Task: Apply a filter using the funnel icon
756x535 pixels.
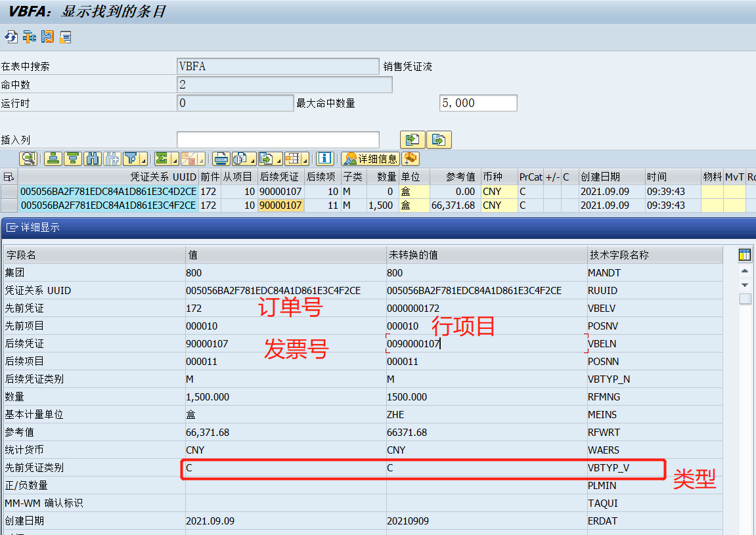Action: coord(130,158)
